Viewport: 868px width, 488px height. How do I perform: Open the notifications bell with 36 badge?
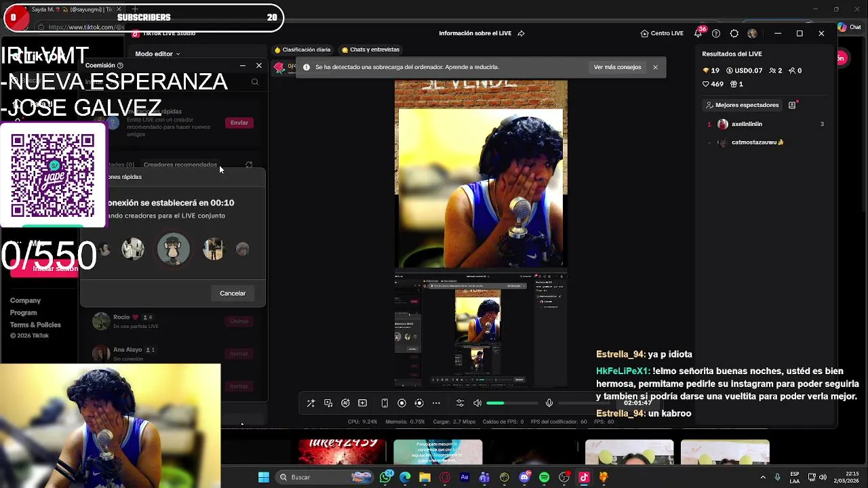point(698,33)
